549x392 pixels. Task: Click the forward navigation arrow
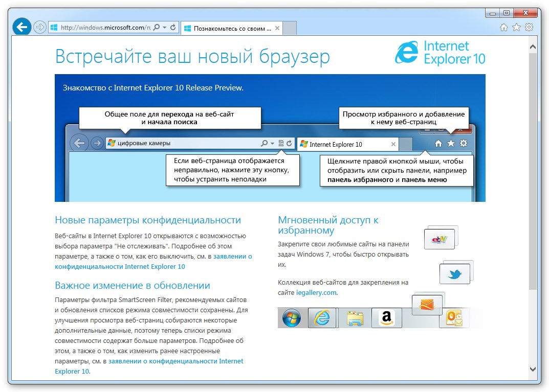click(40, 27)
